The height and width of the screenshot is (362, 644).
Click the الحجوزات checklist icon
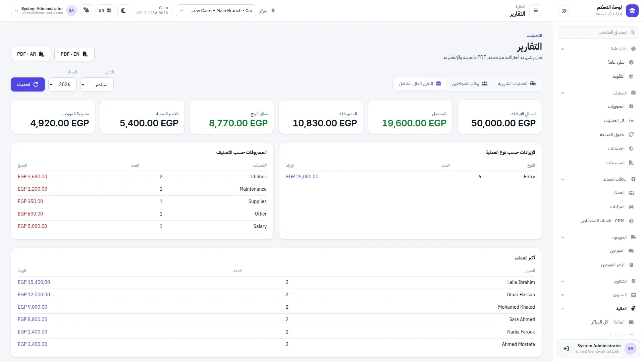click(631, 107)
